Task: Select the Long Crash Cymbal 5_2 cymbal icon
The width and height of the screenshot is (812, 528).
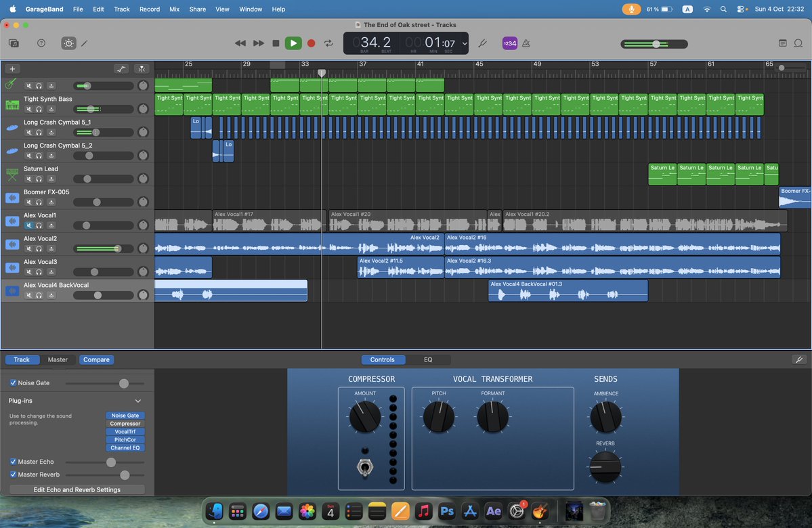Action: click(12, 151)
